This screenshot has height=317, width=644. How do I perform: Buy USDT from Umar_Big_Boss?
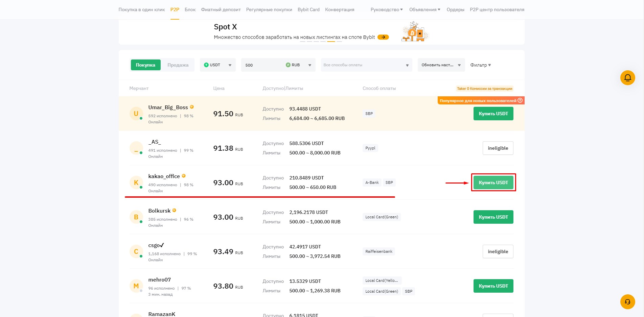tap(493, 114)
